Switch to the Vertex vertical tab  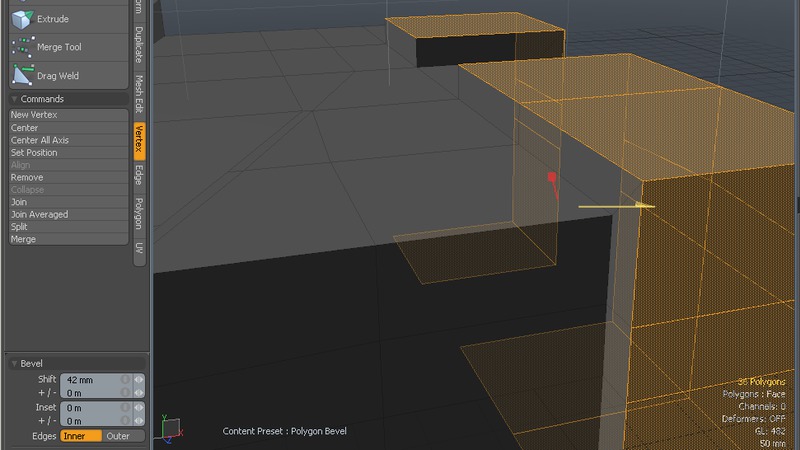(x=139, y=140)
